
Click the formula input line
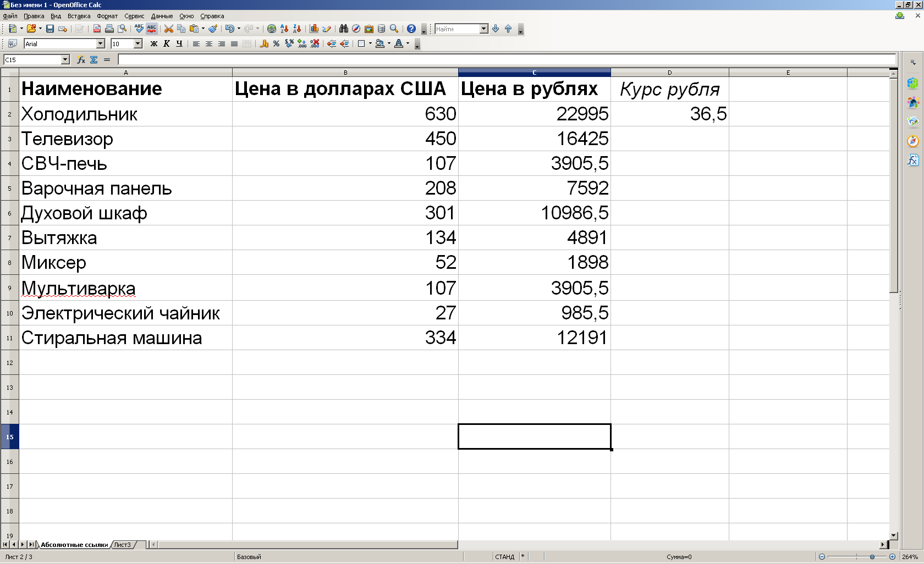click(x=507, y=59)
